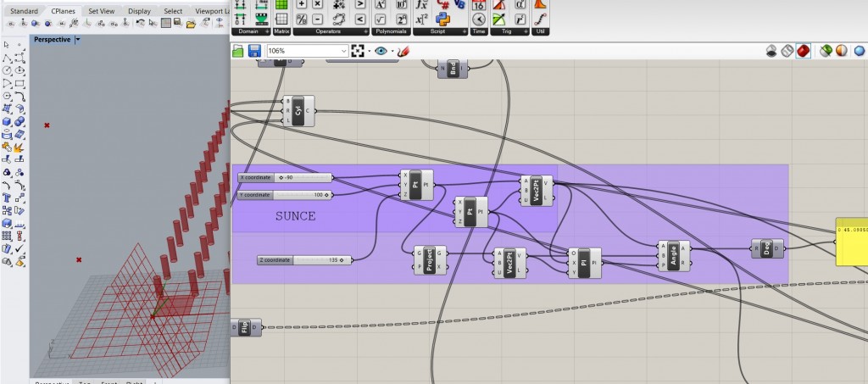Select the Expression f(x) component icon
868x384 pixels.
(x=422, y=4)
